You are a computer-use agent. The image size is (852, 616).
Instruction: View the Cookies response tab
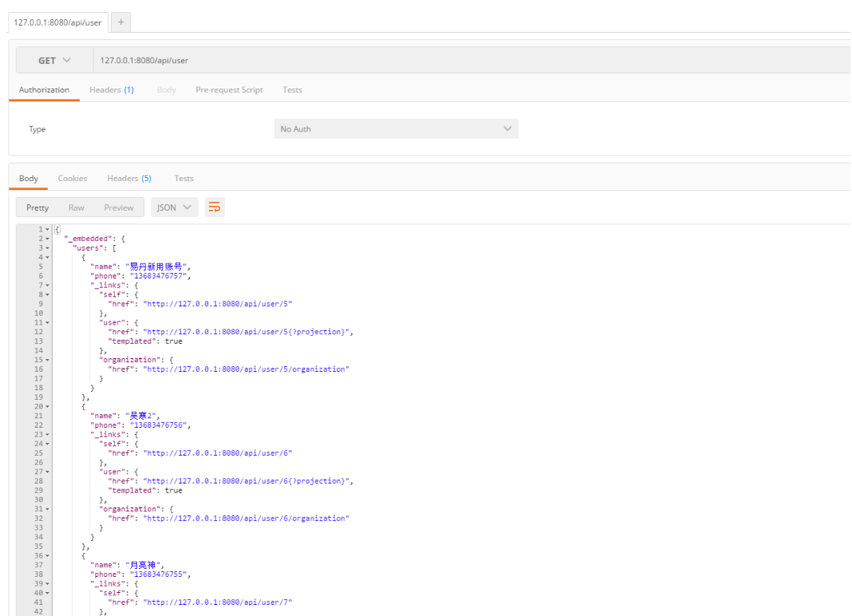(73, 178)
